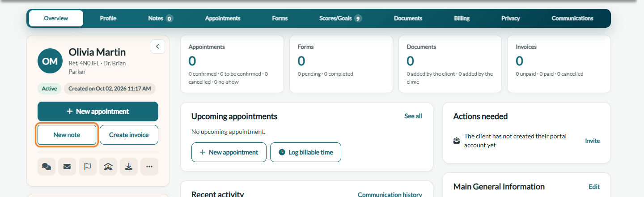
Task: Click the New note button
Action: pos(67,135)
